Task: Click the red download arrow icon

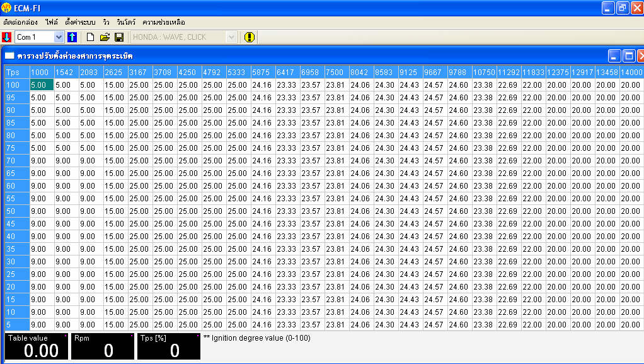Action: 6,37
